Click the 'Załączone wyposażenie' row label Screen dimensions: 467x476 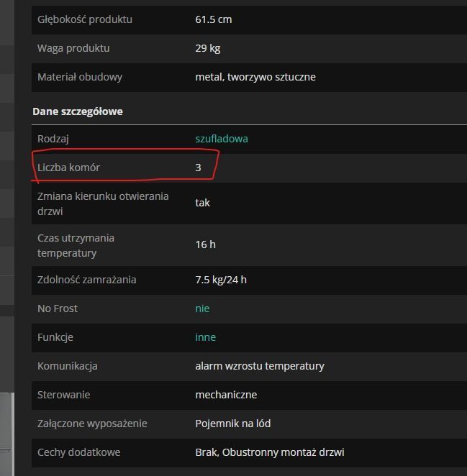(92, 424)
